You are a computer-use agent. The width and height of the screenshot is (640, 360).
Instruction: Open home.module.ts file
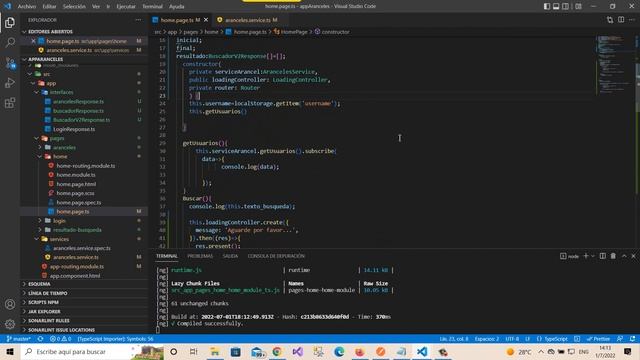click(x=76, y=175)
